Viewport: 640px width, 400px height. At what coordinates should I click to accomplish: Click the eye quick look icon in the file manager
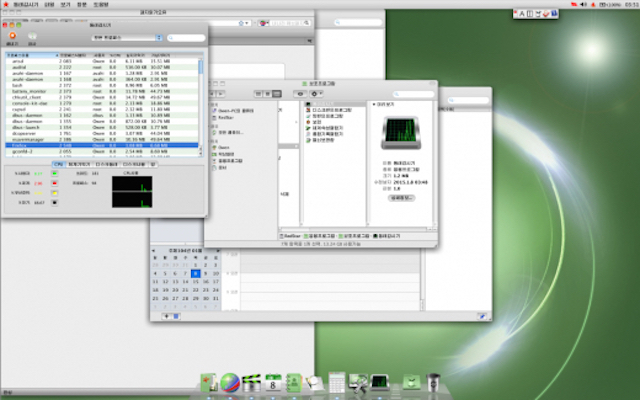(x=302, y=92)
